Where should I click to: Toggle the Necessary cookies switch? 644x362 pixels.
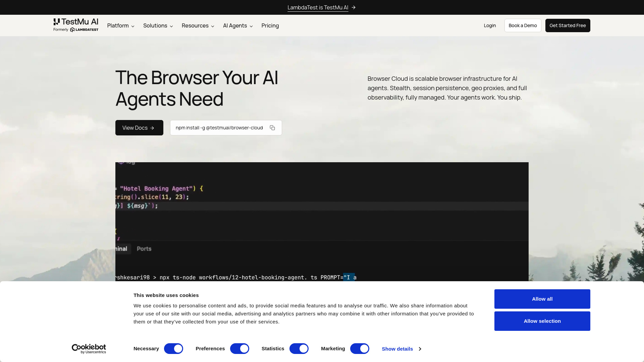pos(173,349)
